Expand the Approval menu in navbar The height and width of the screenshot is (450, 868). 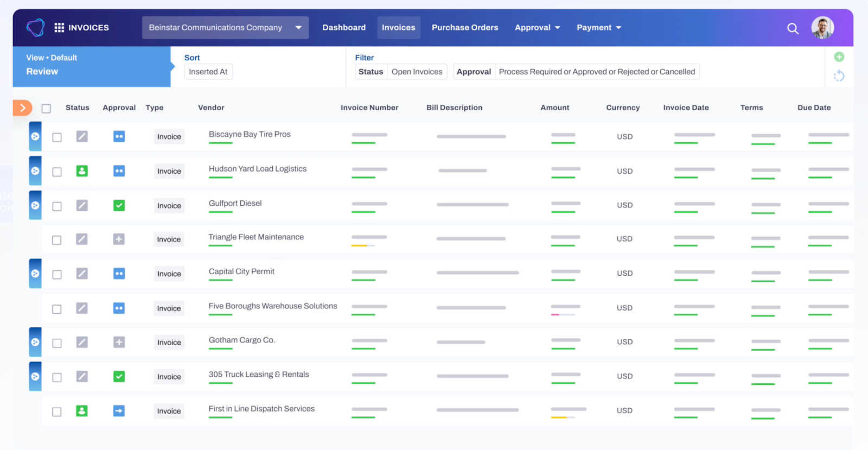(x=537, y=28)
